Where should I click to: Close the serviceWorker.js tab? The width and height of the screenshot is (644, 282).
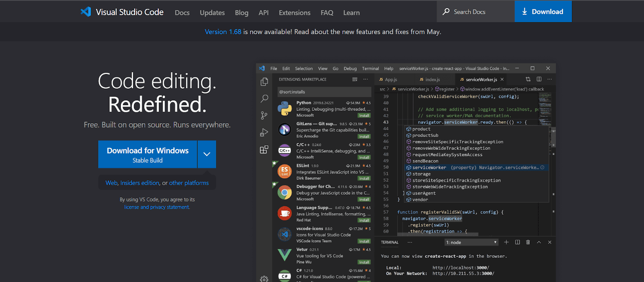(x=502, y=80)
